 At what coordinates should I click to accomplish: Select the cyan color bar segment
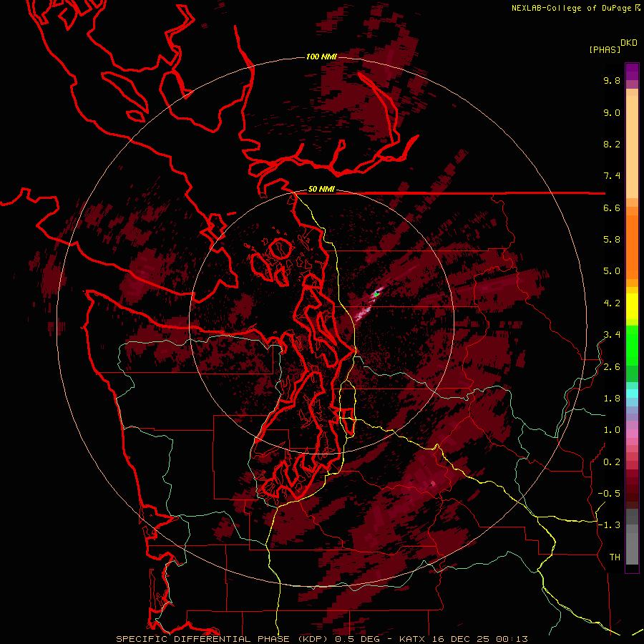pyautogui.click(x=632, y=393)
